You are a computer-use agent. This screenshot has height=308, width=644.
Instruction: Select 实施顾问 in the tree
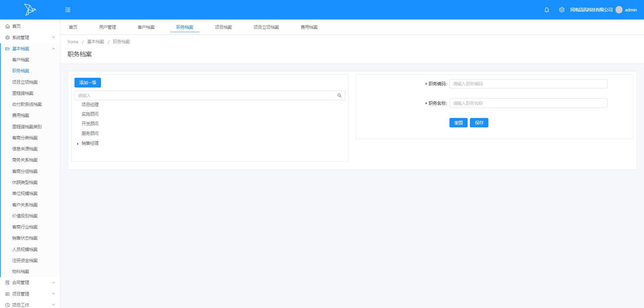pos(90,114)
